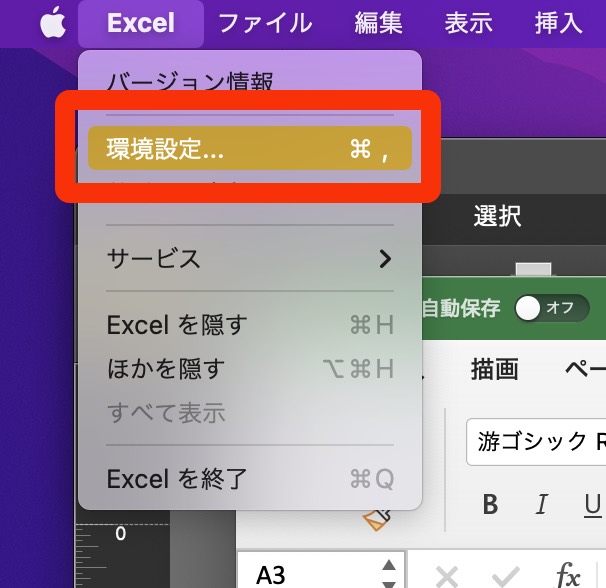This screenshot has height=588, width=606.
Task: Toggle the 自動保存 switch
Action: click(552, 308)
